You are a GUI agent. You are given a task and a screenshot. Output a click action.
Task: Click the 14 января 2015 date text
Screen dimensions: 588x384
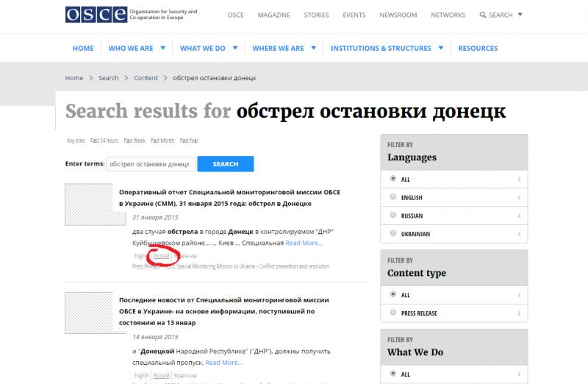[155, 337]
